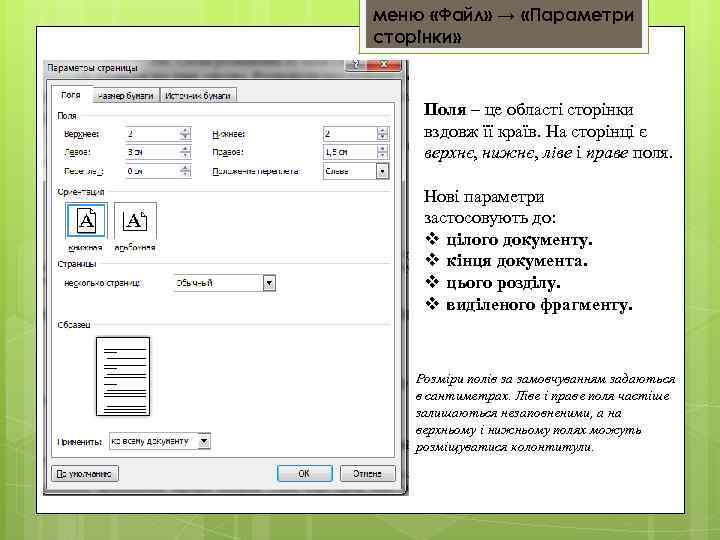Adjust the Переплет gutter spinner arrows
The image size is (720, 540).
[x=185, y=171]
